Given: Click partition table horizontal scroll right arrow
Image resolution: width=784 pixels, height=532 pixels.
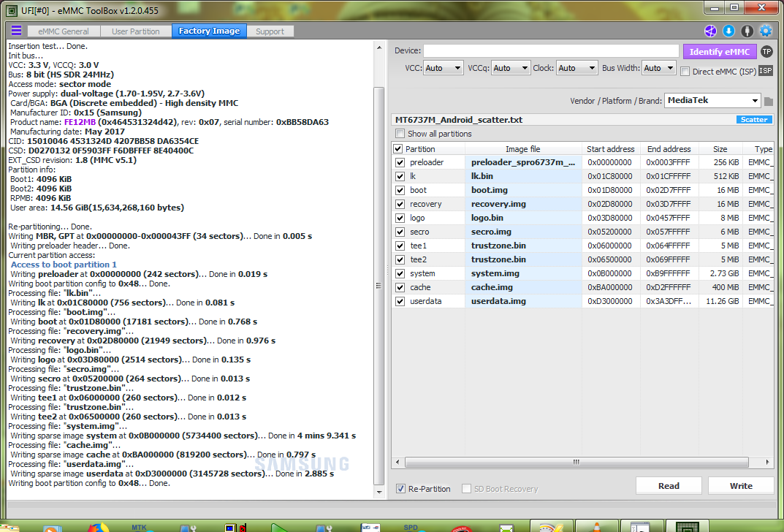Looking at the screenshot, I should tap(767, 462).
